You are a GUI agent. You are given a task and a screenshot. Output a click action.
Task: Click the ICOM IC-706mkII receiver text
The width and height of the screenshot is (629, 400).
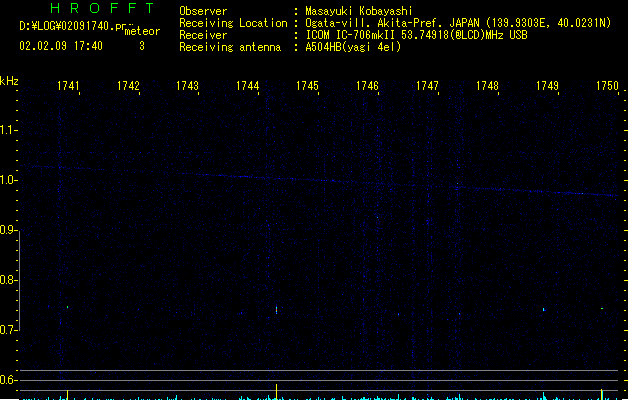[416, 35]
